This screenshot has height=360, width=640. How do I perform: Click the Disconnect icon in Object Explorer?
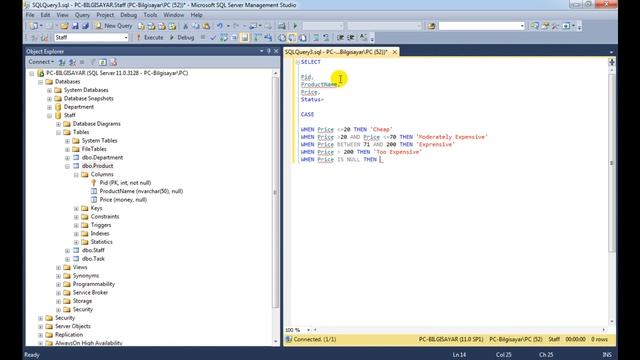point(72,62)
